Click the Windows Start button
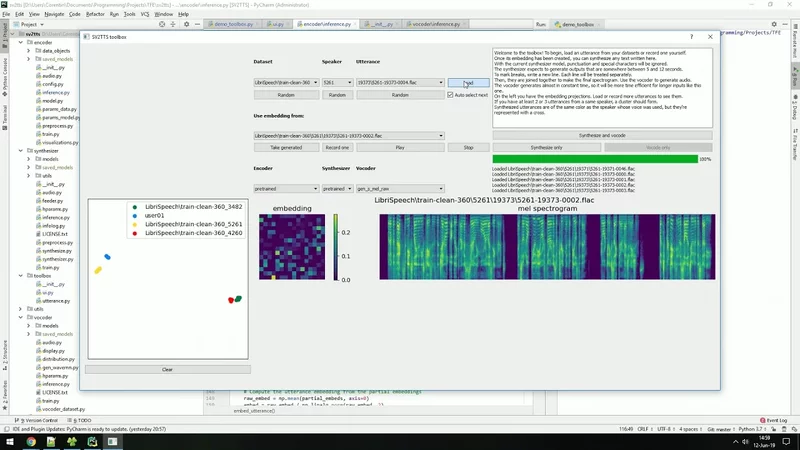 tap(8, 441)
